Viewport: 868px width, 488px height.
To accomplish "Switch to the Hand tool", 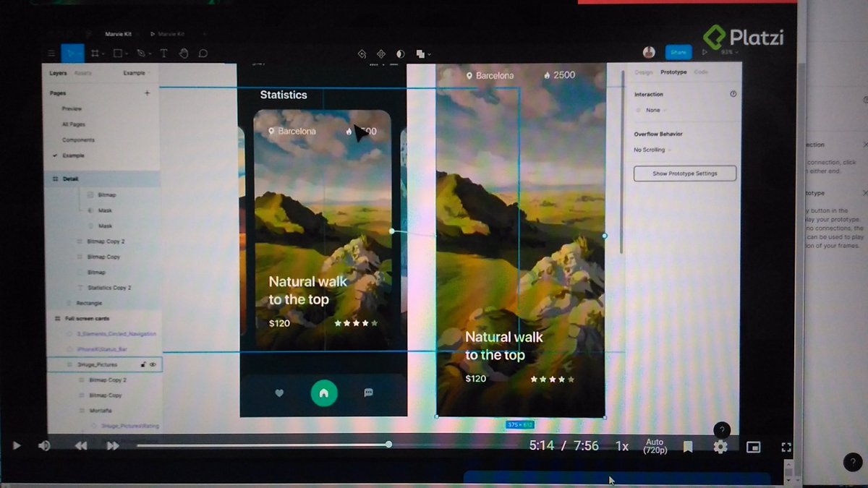I will pos(184,53).
